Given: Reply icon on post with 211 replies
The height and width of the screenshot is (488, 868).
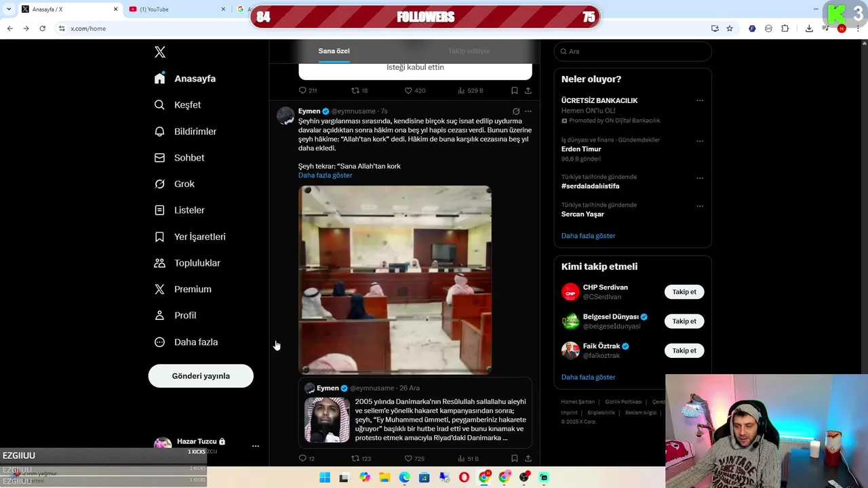Looking at the screenshot, I should click(302, 90).
